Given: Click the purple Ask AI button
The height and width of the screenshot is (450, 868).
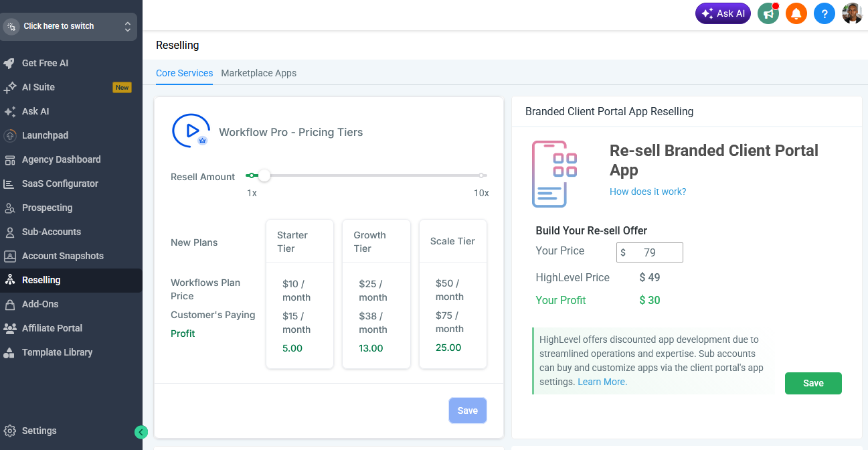Looking at the screenshot, I should [723, 13].
